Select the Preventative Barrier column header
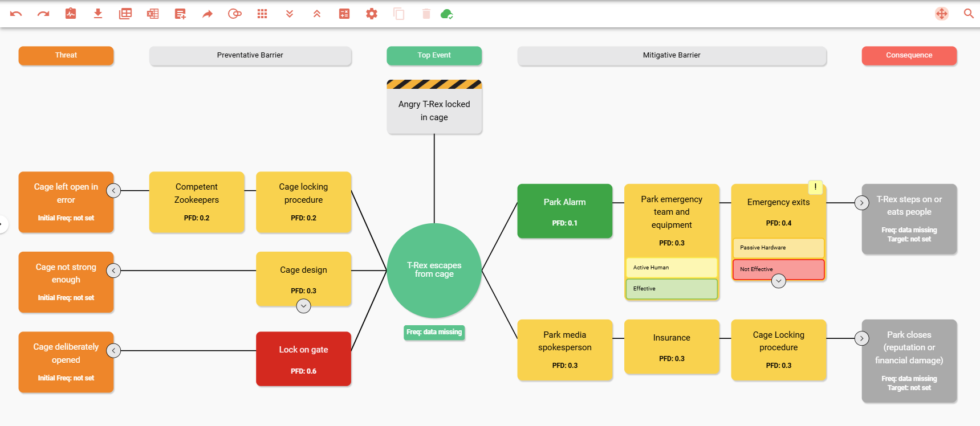Screen dimensions: 980x426 click(250, 55)
